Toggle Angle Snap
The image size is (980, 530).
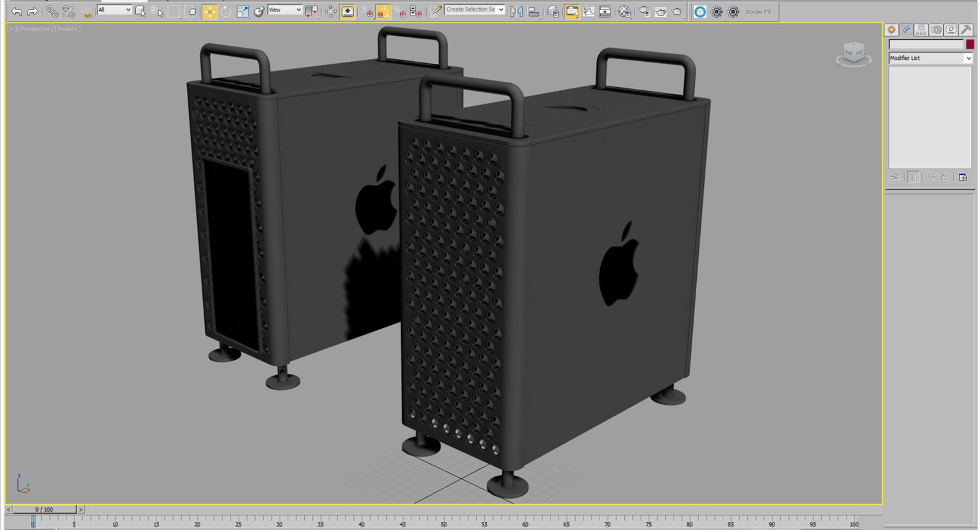[x=383, y=11]
